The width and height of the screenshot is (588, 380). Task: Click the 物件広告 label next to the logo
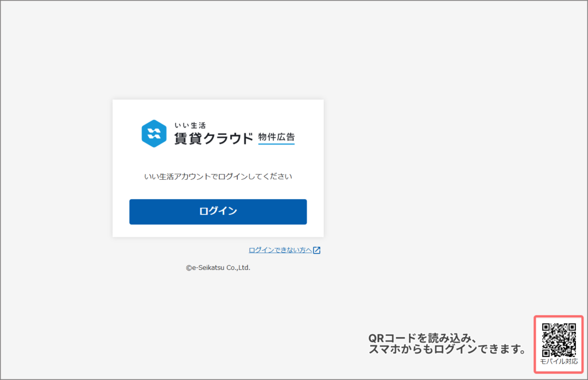tap(276, 137)
